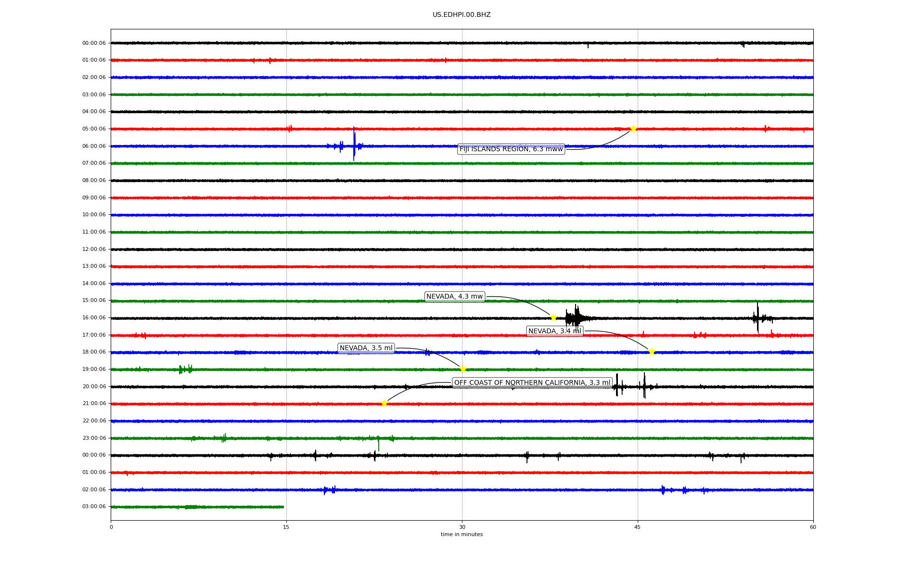This screenshot has height=578, width=924.
Task: Click the star marker for Fiji Islands earthquake
Action: pos(633,129)
